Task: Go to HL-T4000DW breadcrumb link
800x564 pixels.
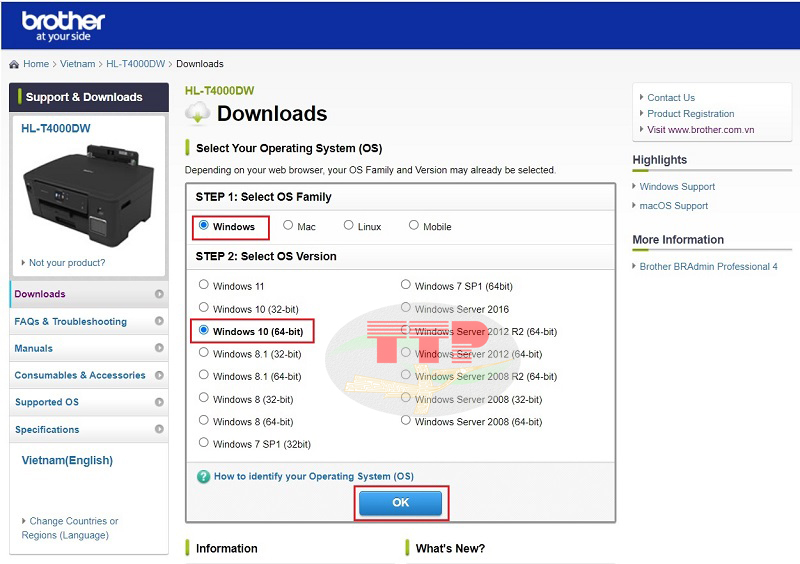Action: [136, 64]
